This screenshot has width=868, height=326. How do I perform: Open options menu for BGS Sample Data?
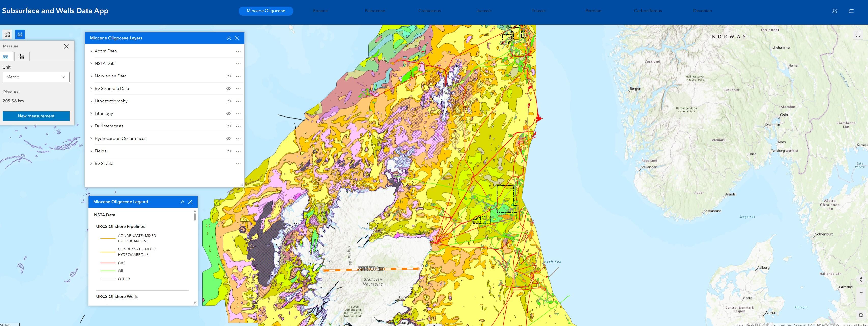click(x=238, y=89)
